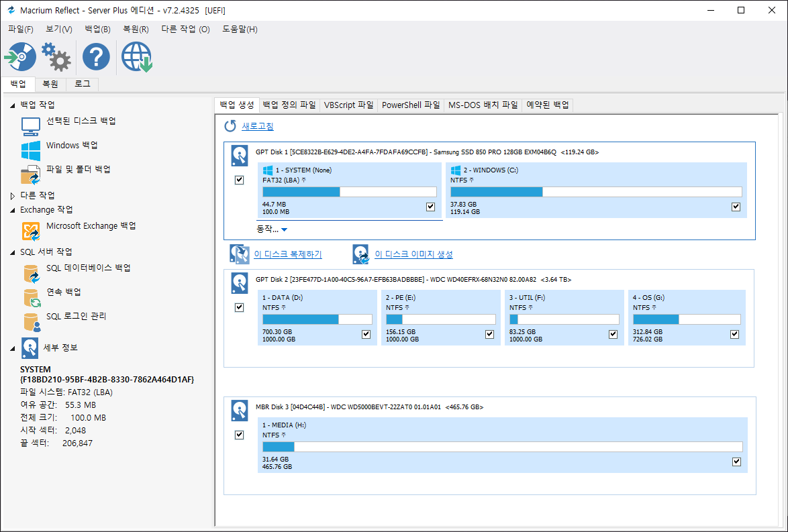Click the OS (G:) usage bar
Viewport: 788px width, 532px height.
(x=687, y=319)
